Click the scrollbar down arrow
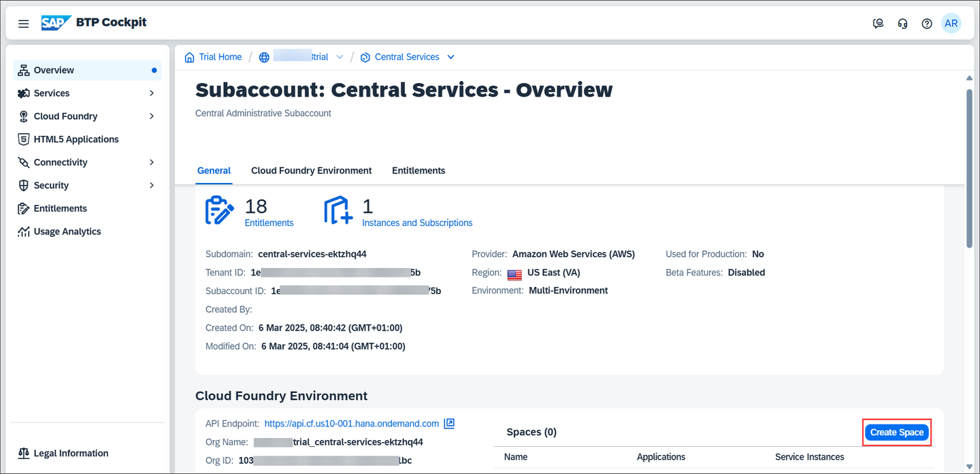Screen dimensions: 980x474 [969, 466]
